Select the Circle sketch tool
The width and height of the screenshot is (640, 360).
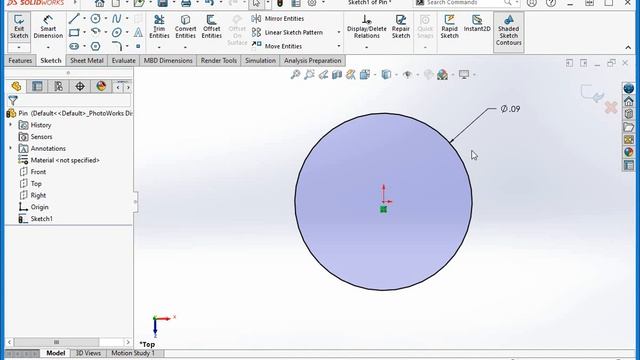click(96, 18)
